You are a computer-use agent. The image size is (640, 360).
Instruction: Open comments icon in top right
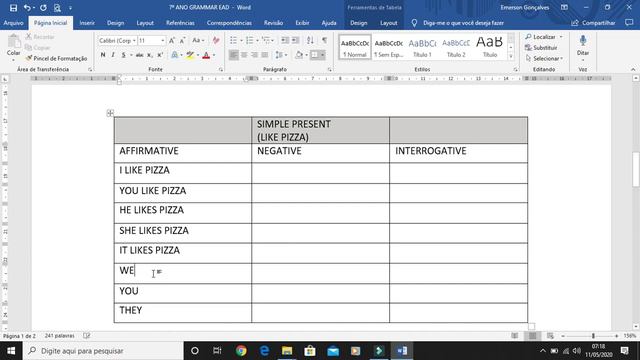[x=629, y=23]
